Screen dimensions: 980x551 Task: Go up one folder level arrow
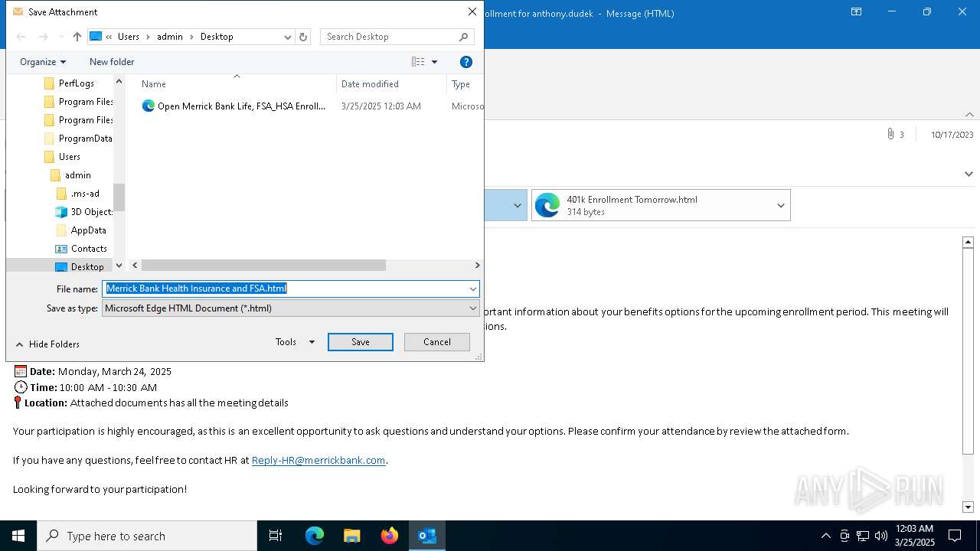coord(77,37)
